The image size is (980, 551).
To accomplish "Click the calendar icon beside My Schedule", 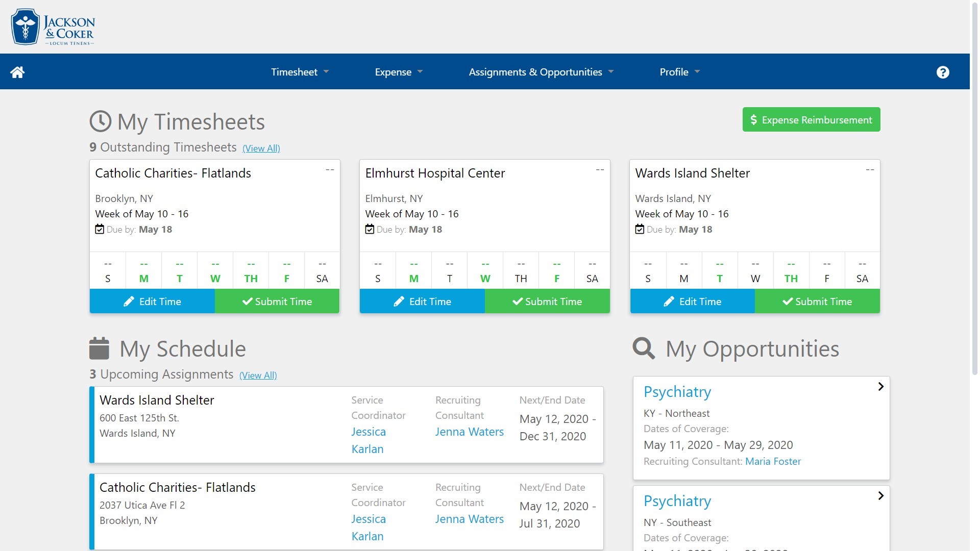I will pyautogui.click(x=99, y=348).
